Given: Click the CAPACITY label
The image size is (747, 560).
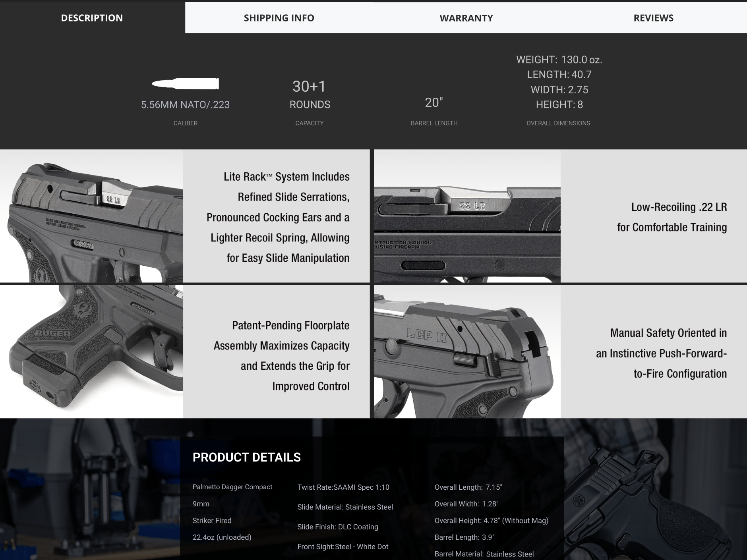Looking at the screenshot, I should click(x=309, y=123).
